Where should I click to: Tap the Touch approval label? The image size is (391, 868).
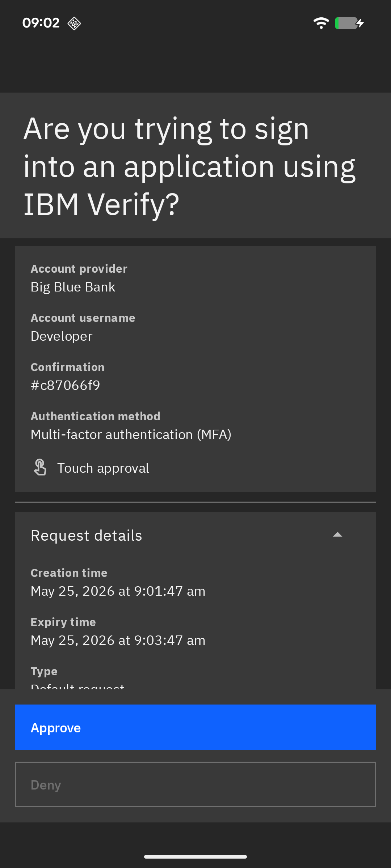point(103,468)
